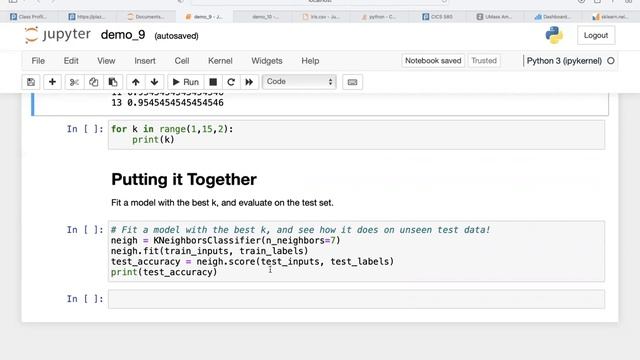Move selected cell down with the arrow icon

[x=154, y=82]
